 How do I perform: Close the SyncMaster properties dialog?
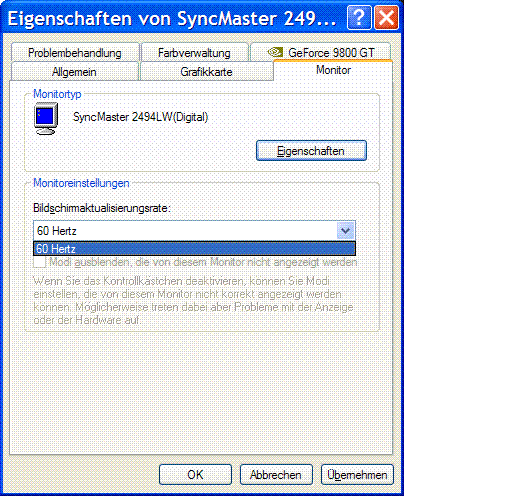click(386, 18)
